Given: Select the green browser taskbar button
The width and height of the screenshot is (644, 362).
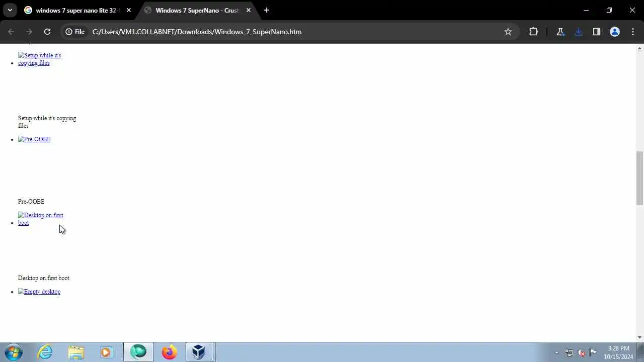Looking at the screenshot, I should point(138,352).
